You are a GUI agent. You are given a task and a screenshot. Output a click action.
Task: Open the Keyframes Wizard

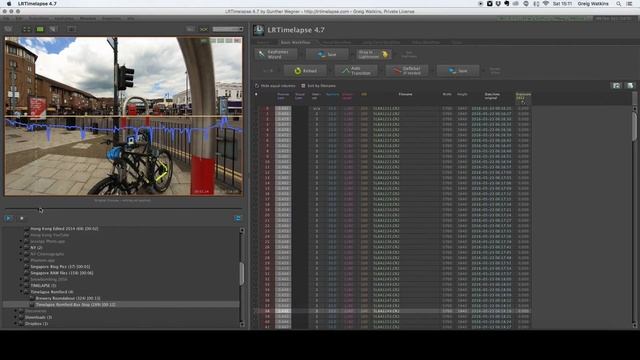276,54
